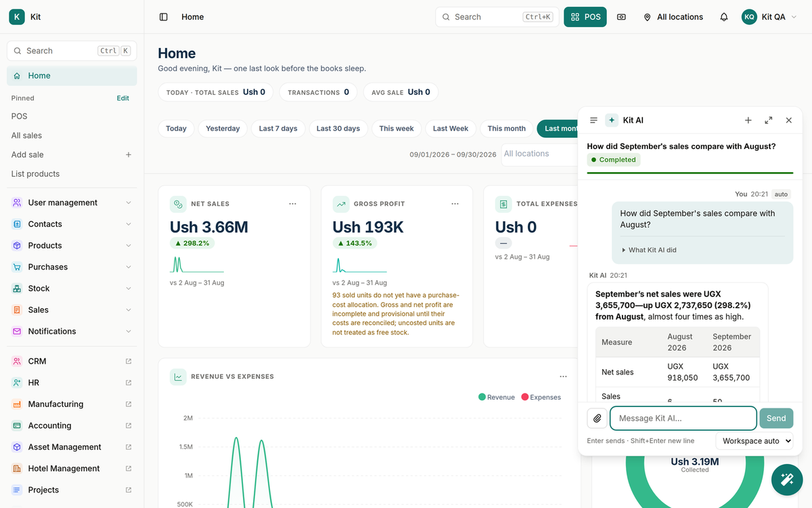Click the floating magic wand button
This screenshot has height=508, width=812.
(787, 480)
